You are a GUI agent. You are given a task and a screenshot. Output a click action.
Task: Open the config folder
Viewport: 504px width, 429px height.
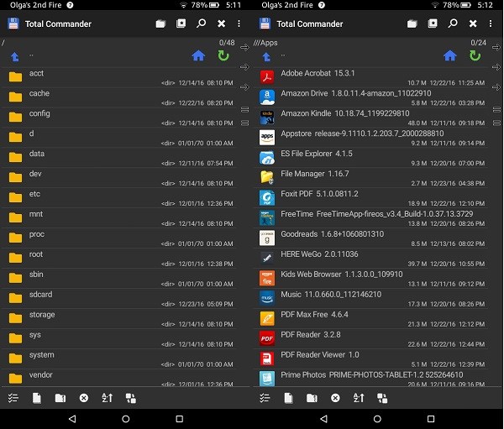pyautogui.click(x=119, y=118)
